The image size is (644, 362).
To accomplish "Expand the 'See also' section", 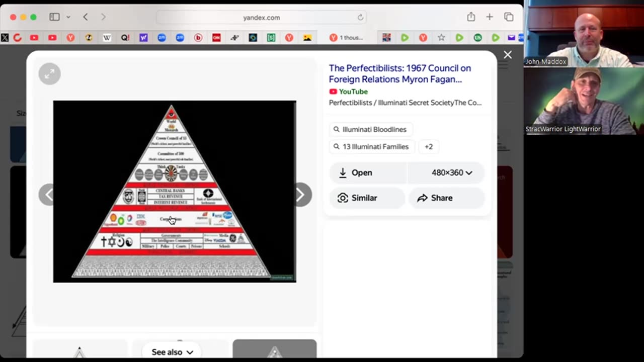I will pyautogui.click(x=172, y=352).
